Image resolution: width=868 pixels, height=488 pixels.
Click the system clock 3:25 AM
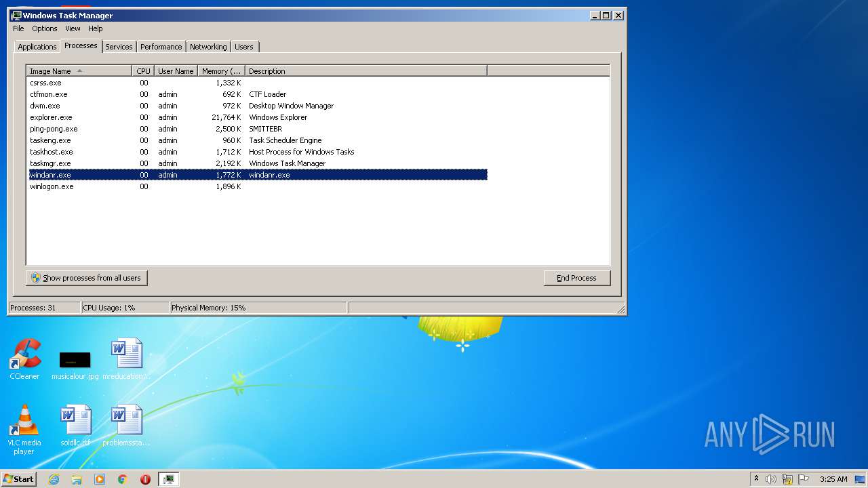(833, 479)
